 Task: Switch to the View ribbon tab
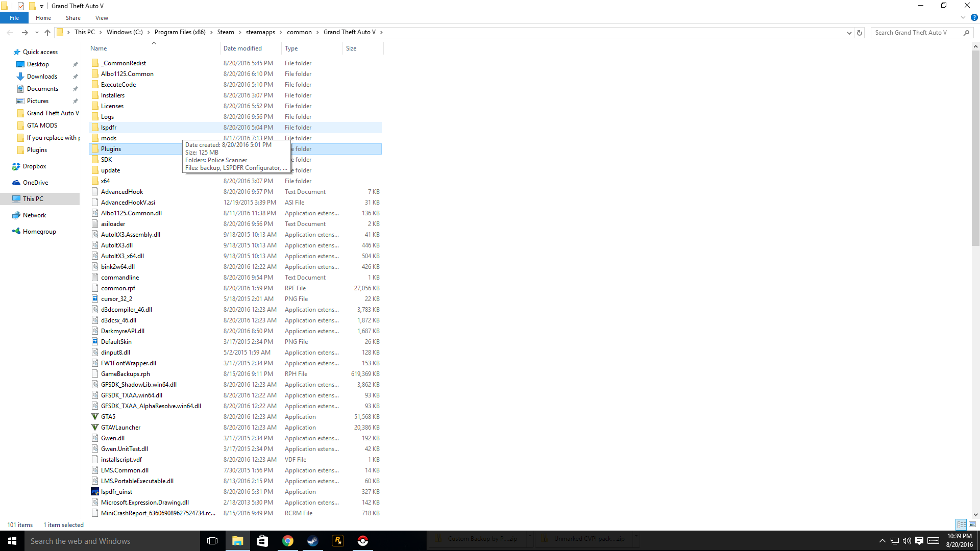(102, 18)
